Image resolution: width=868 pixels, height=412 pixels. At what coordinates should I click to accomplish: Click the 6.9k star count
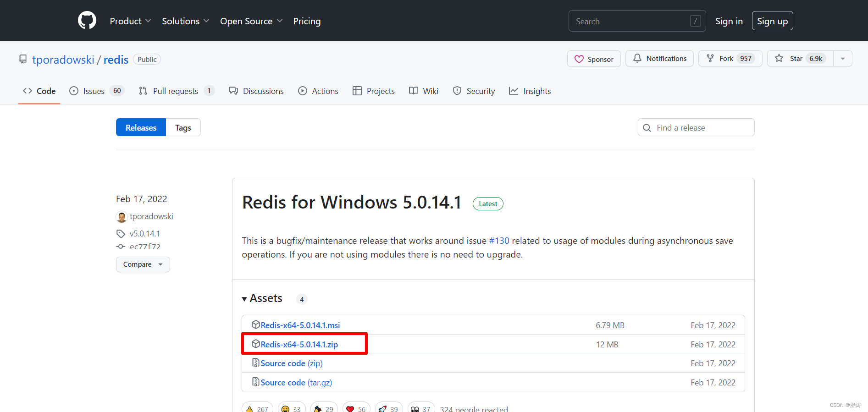[x=816, y=59]
